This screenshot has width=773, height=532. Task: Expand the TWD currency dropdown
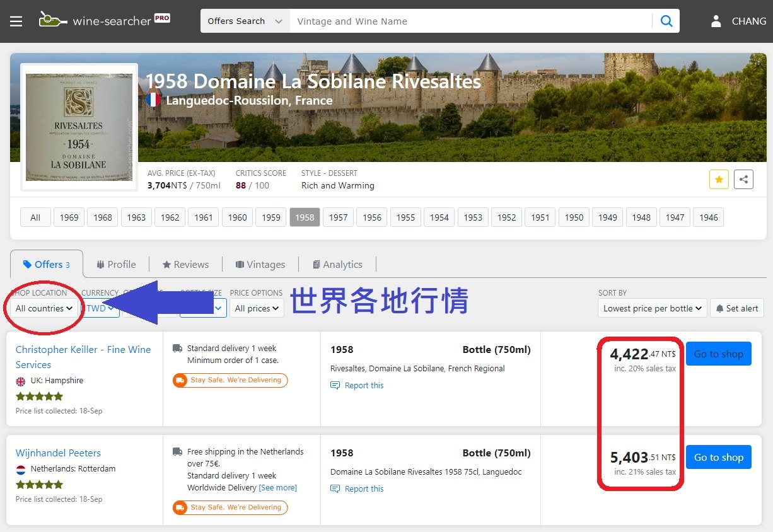tap(100, 308)
